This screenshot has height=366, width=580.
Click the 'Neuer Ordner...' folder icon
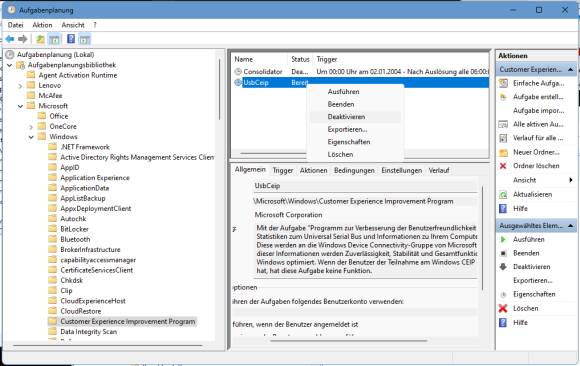[x=503, y=152]
